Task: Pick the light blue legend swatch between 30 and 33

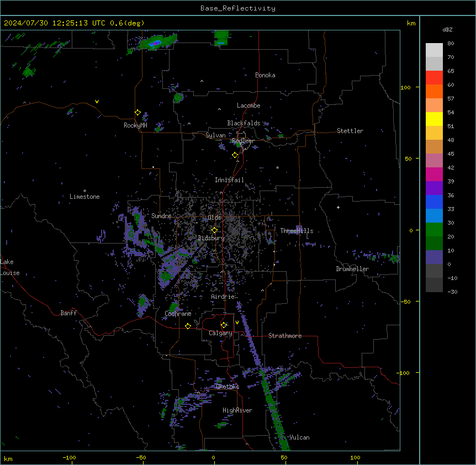Action: tap(434, 216)
